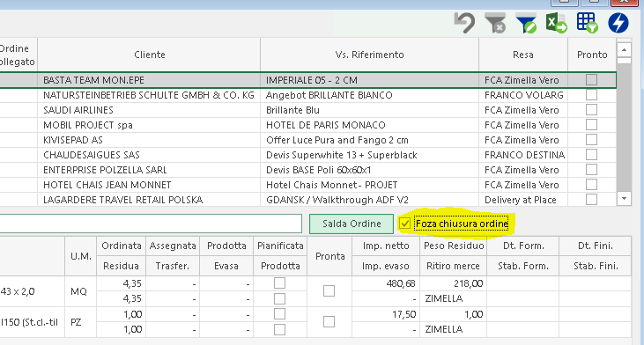Select the KIVISEPAD AS order row
Image resolution: width=644 pixels, height=345 pixels.
point(308,140)
